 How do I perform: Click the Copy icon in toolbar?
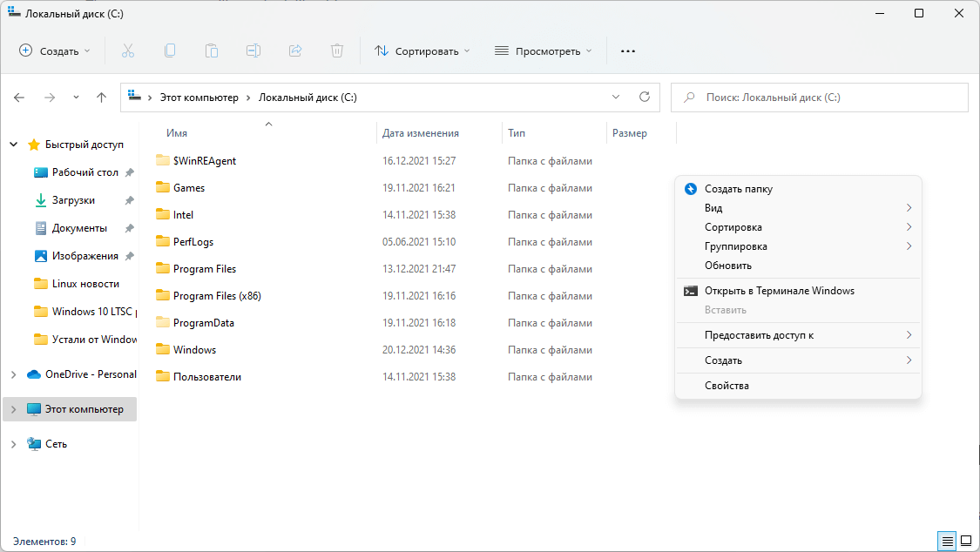[x=169, y=51]
